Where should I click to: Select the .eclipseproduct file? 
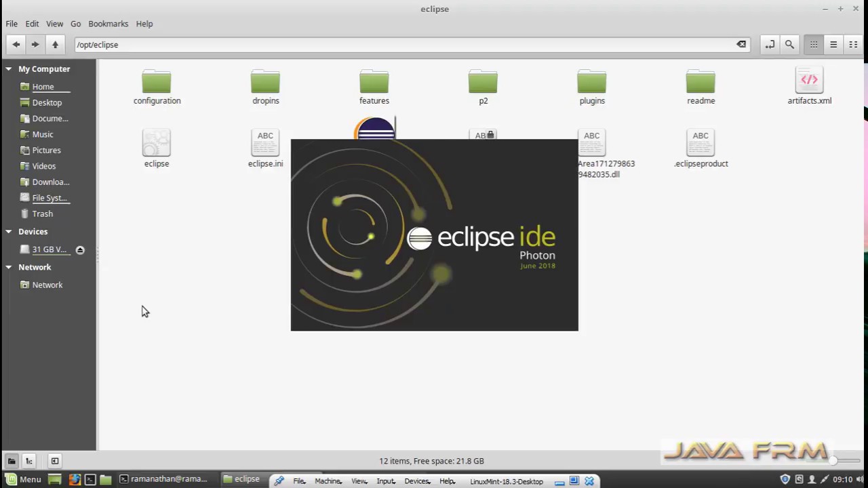point(701,148)
